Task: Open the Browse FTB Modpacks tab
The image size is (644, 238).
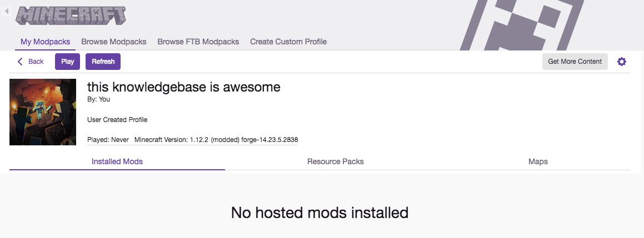Action: [198, 42]
